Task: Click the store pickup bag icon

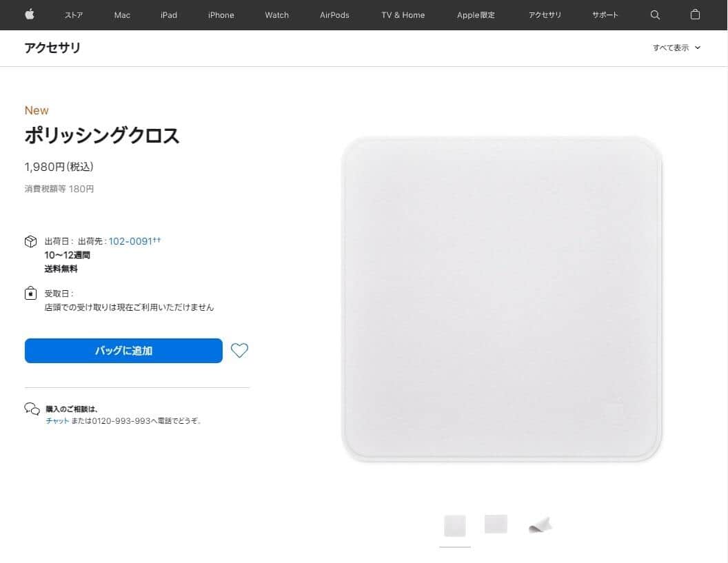Action: tap(30, 294)
